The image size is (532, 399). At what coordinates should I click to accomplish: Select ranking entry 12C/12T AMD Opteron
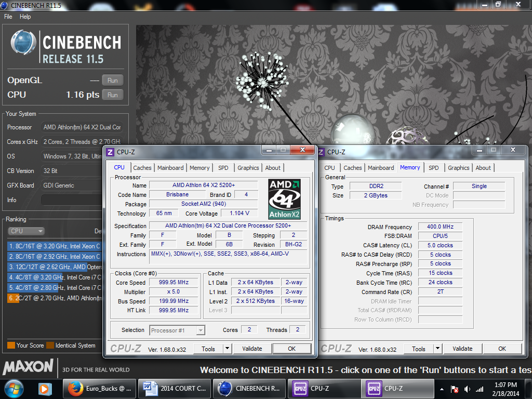click(54, 267)
